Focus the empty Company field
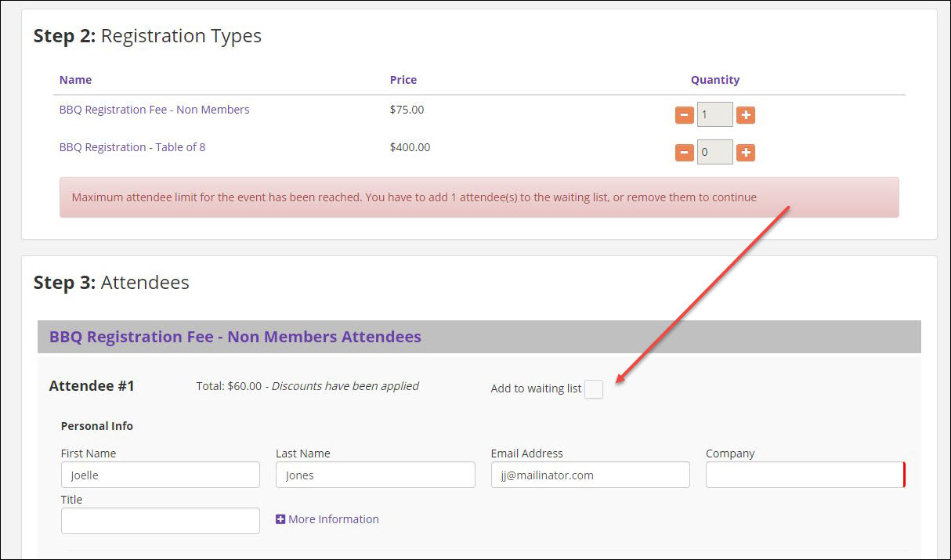951x560 pixels. pos(805,475)
